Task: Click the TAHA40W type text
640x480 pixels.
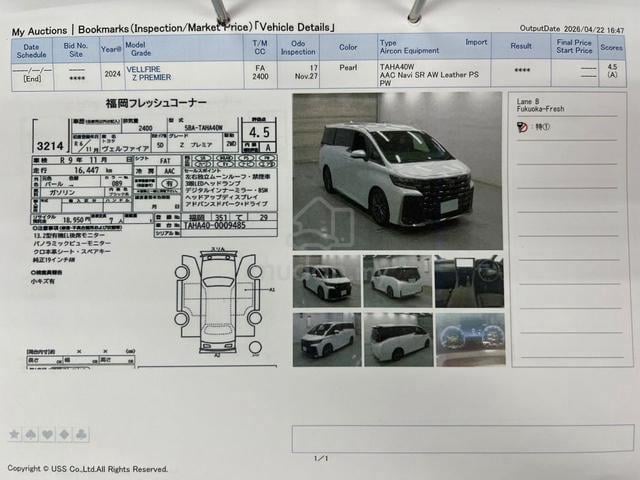Action: (397, 67)
